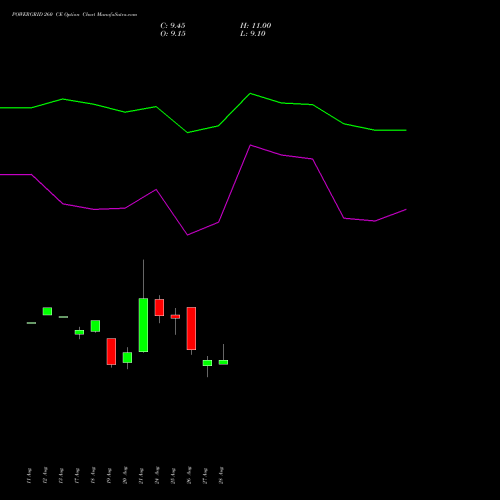Select the open value 'O: 9.15'
500x500 pixels.
(173, 34)
